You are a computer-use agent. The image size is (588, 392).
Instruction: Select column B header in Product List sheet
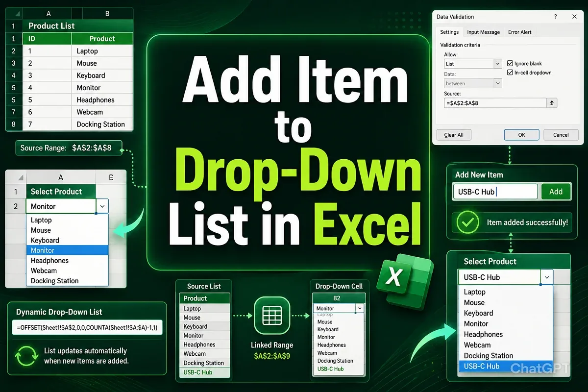coord(107,14)
